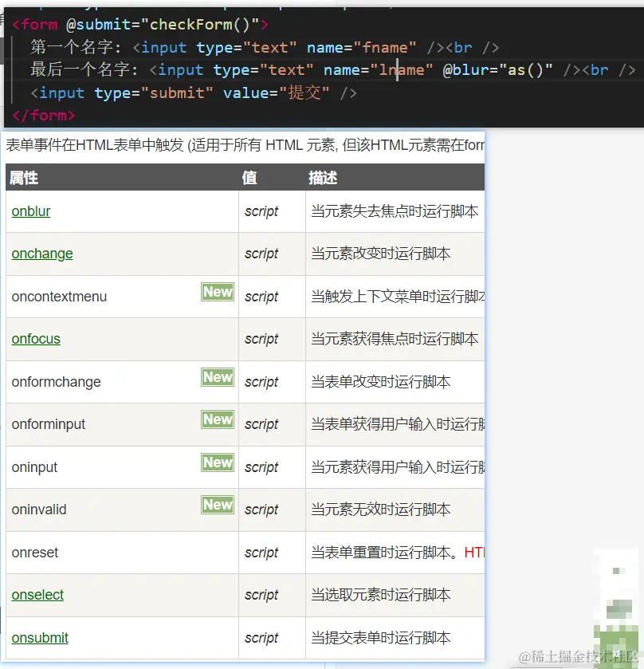
Task: Click script value in the onblur row
Action: click(261, 211)
